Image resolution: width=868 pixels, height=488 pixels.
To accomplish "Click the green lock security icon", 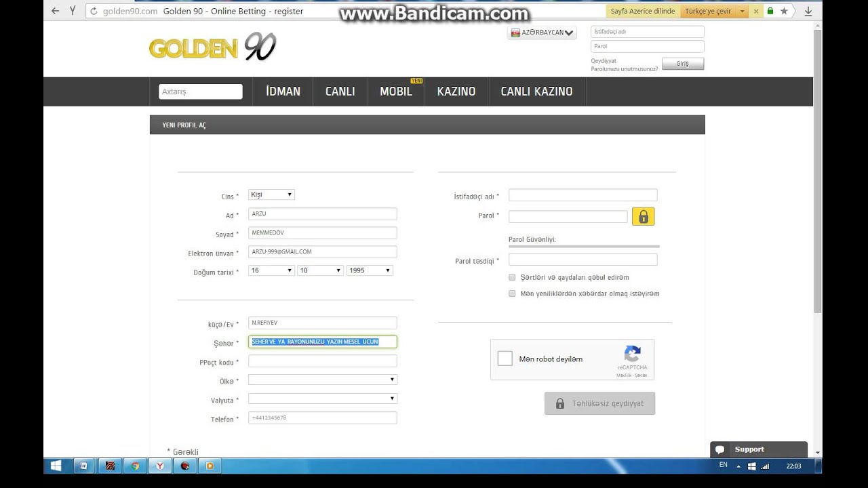I will (770, 11).
